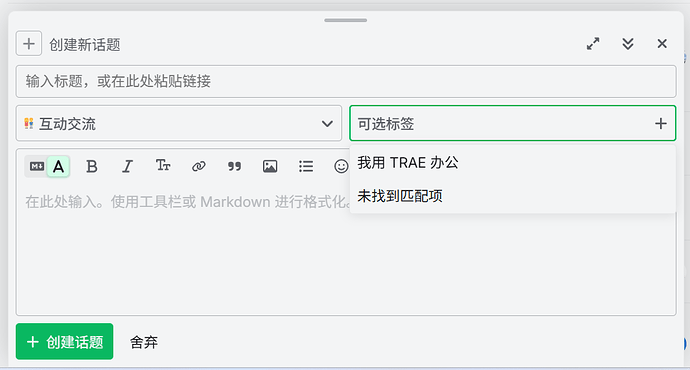The width and height of the screenshot is (690, 370).
Task: Click the 创建话题 button
Action: point(65,341)
